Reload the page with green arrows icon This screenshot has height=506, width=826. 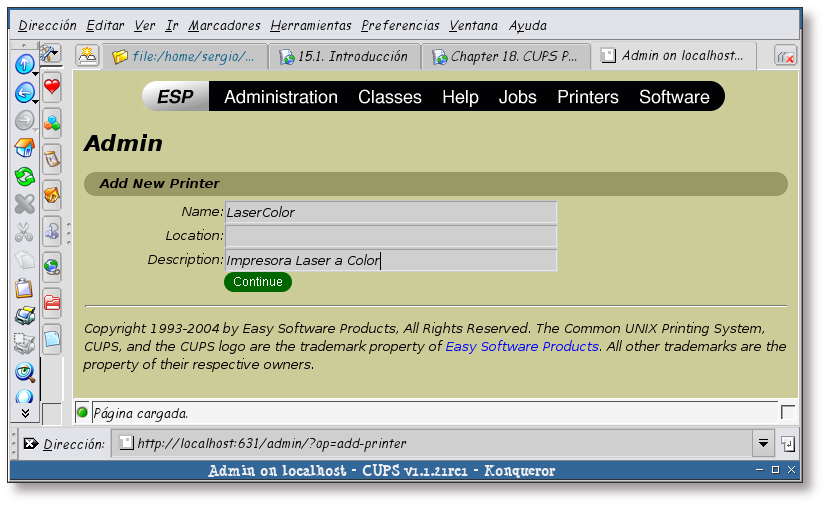[x=24, y=177]
